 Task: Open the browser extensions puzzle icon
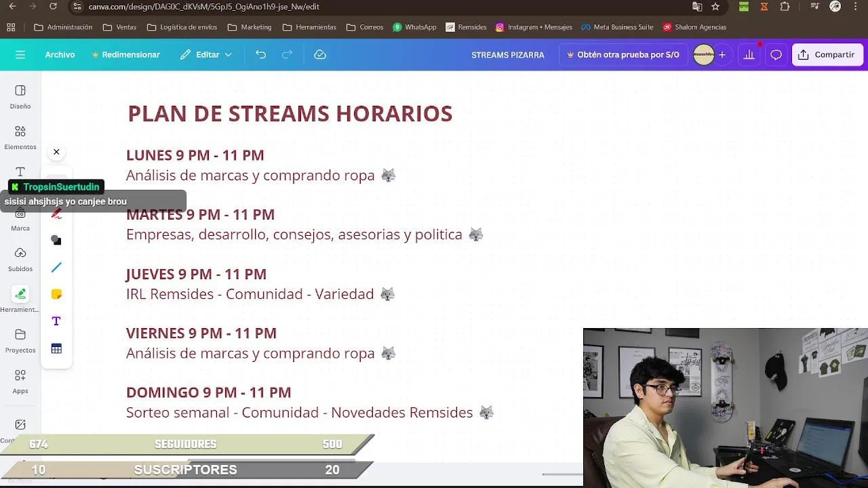click(785, 6)
